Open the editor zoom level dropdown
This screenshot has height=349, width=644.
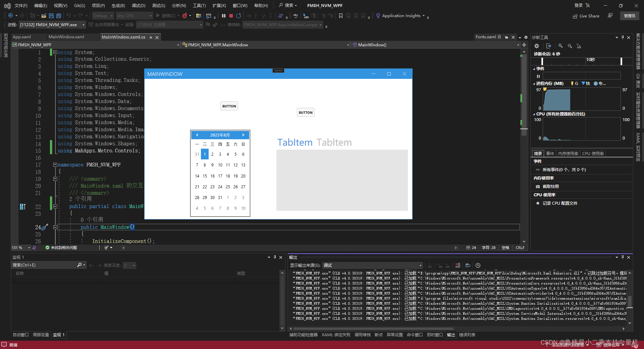21,248
